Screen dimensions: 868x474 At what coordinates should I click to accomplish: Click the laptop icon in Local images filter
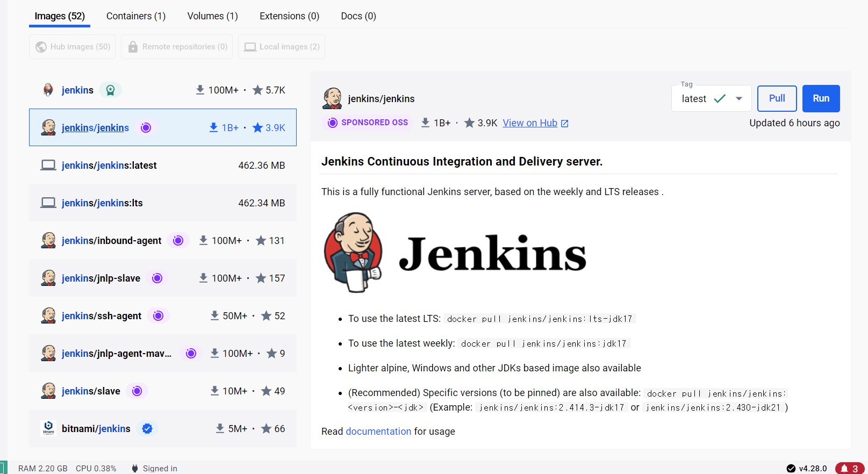pos(250,47)
